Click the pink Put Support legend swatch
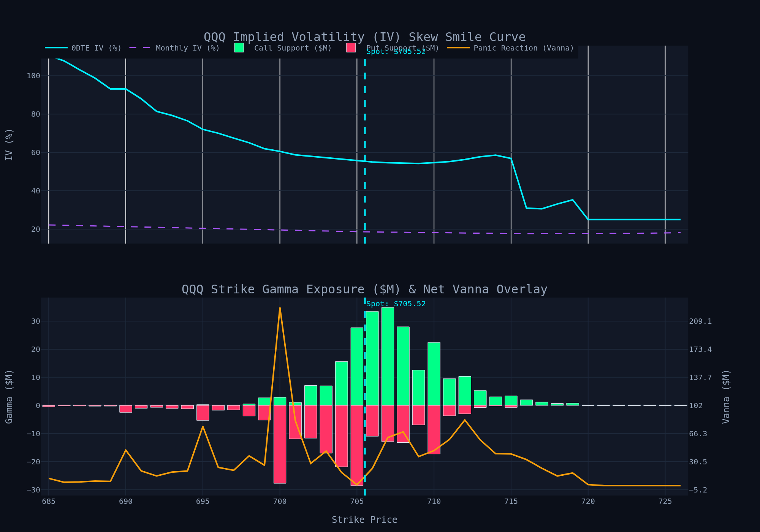 [351, 48]
